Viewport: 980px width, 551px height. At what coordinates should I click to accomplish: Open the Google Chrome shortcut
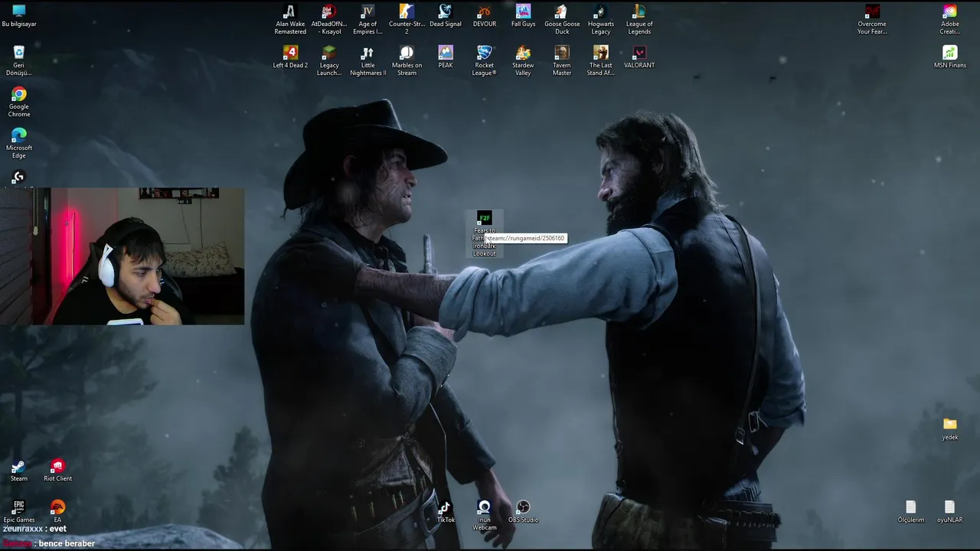point(19,103)
